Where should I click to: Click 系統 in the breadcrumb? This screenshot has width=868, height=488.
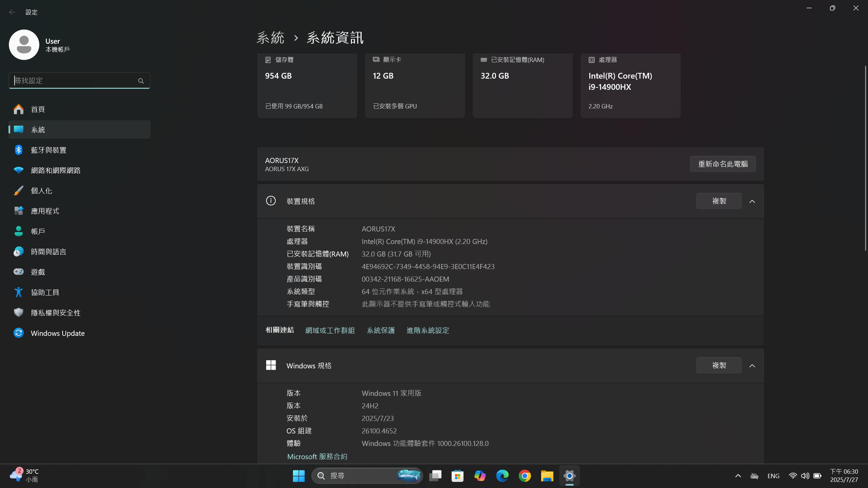(x=270, y=38)
